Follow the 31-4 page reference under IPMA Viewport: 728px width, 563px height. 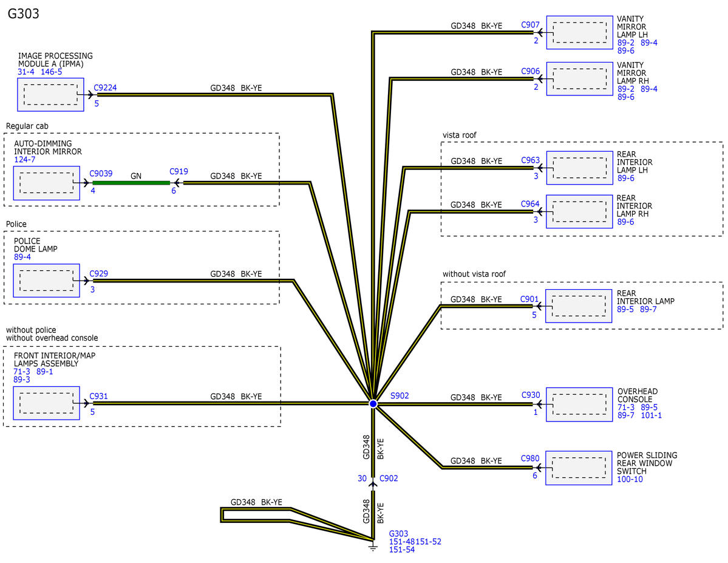point(27,72)
